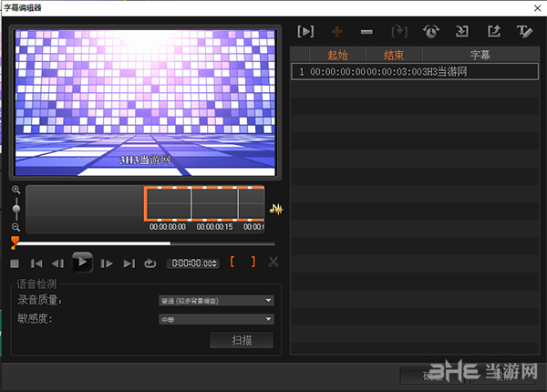Click the timecode stepper arrows

(215, 263)
